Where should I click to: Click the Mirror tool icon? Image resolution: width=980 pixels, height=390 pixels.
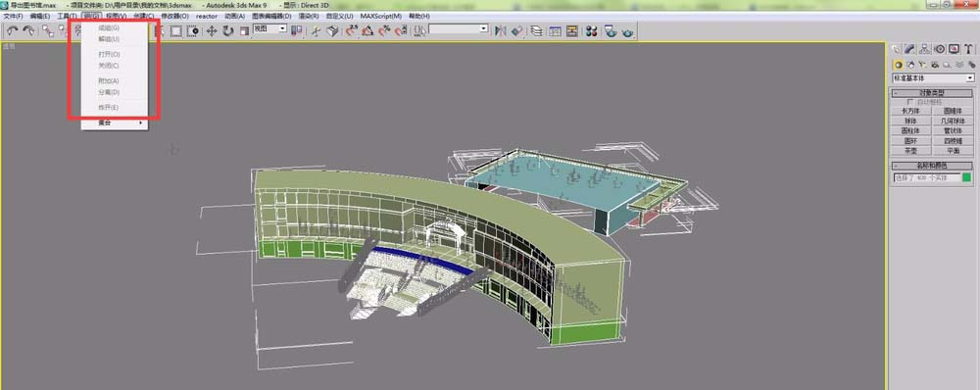(501, 30)
